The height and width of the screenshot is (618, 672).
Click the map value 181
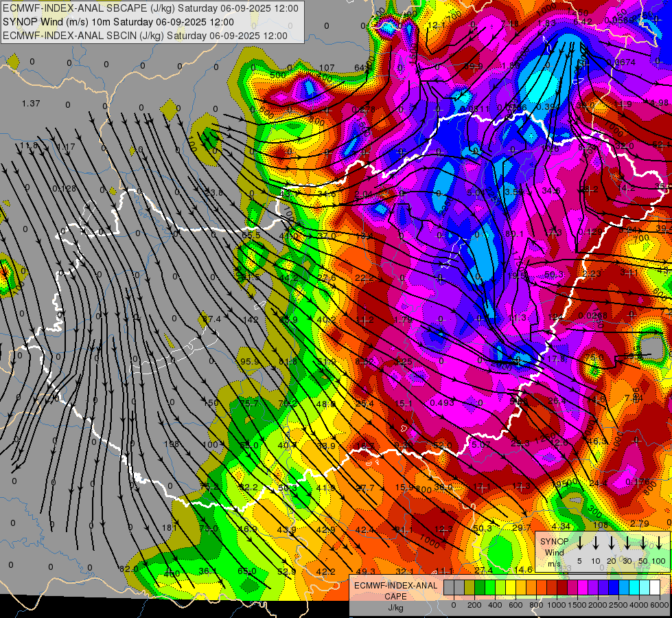(169, 528)
